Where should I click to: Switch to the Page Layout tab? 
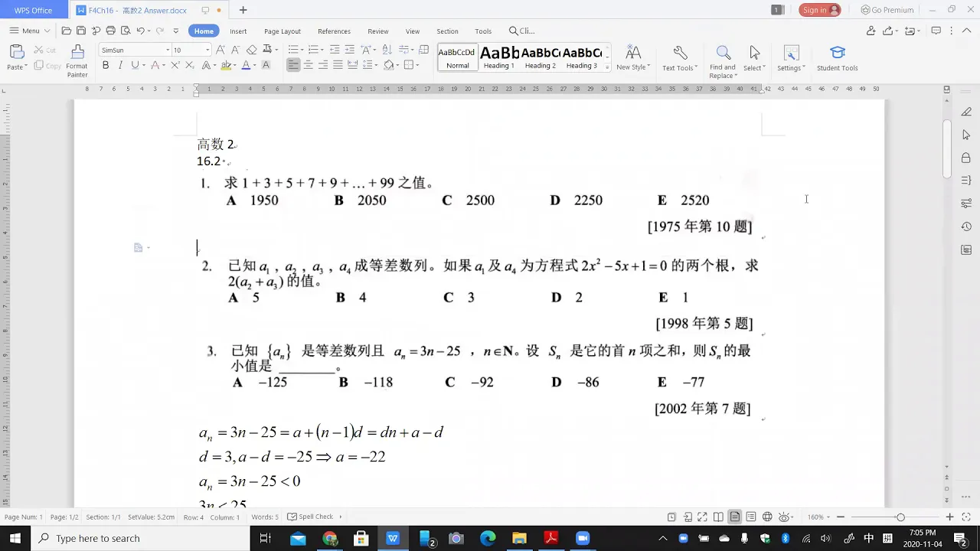click(x=283, y=31)
